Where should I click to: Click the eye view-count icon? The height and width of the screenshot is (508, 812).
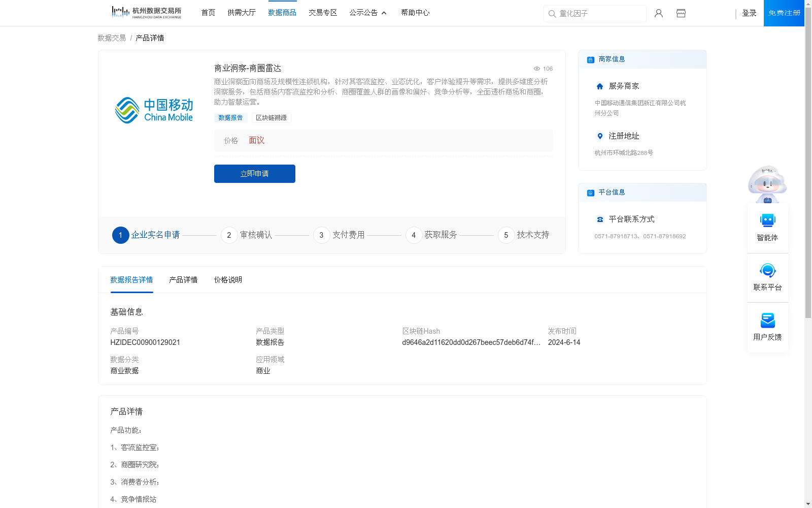(536, 69)
